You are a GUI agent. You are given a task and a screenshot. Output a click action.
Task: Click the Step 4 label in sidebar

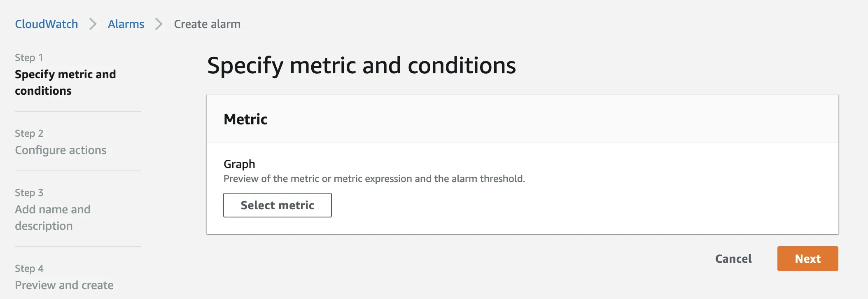[x=29, y=269]
